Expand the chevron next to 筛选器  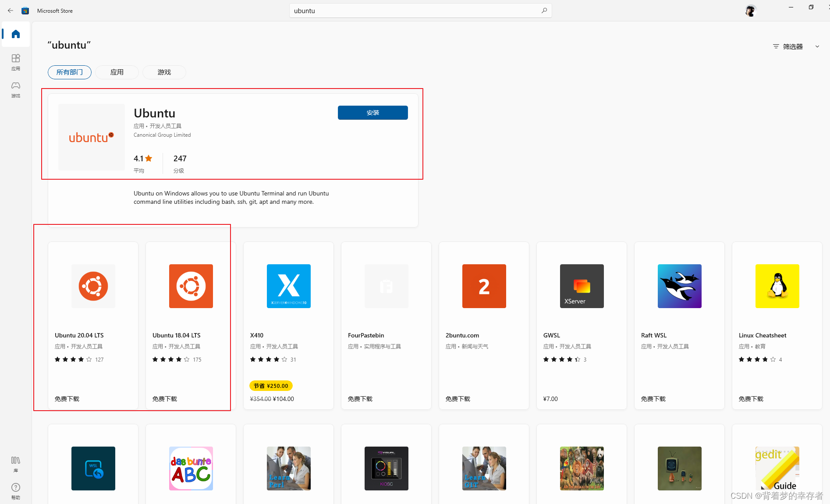click(x=817, y=46)
